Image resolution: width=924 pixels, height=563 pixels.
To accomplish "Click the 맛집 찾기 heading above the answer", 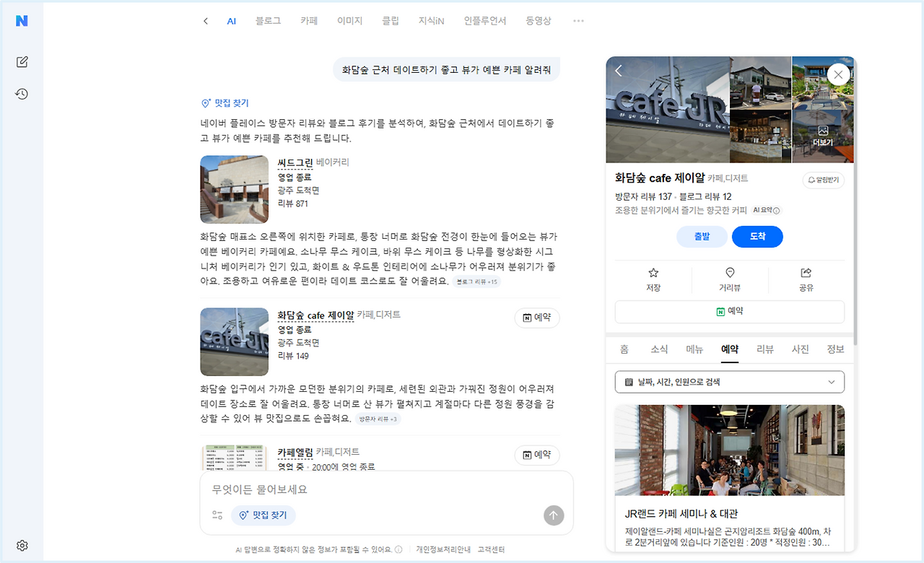I will (225, 103).
